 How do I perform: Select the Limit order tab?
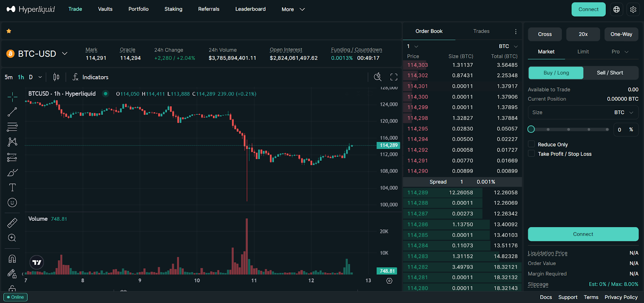click(x=583, y=52)
